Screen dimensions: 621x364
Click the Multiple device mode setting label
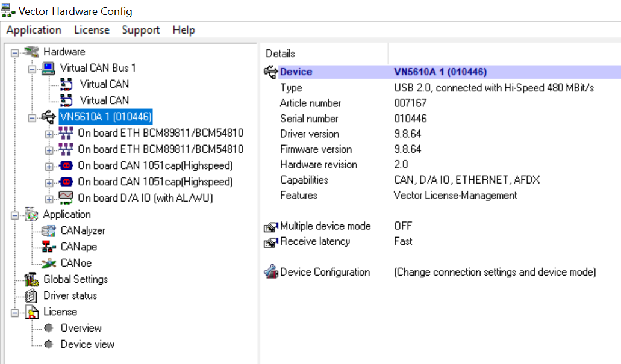(325, 226)
